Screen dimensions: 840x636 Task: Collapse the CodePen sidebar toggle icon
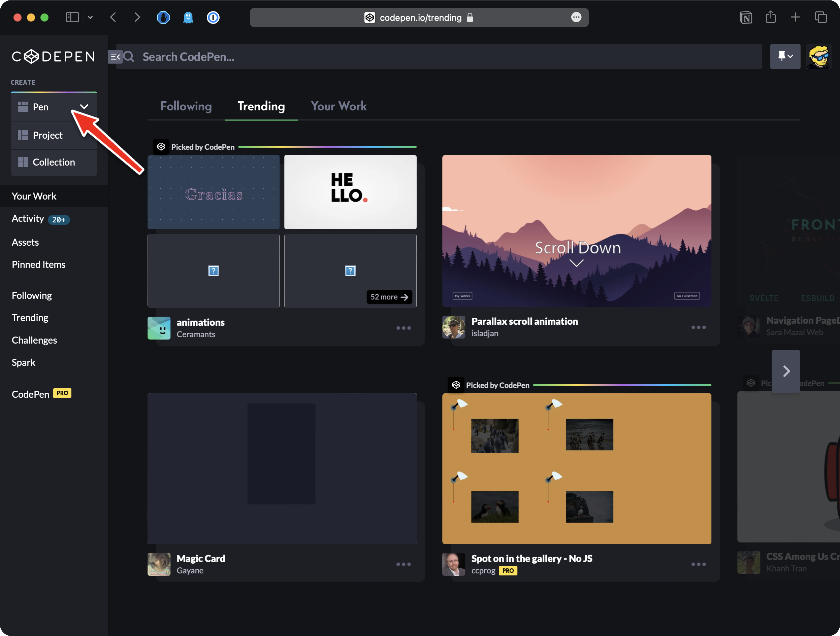click(x=115, y=57)
